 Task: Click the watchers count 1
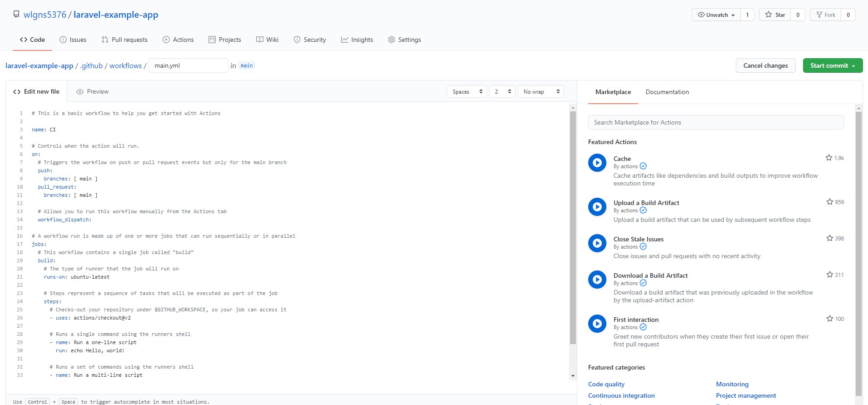point(747,15)
